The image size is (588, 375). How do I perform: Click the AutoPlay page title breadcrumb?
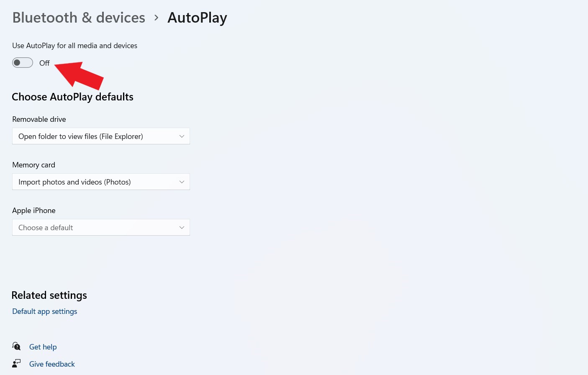coord(197,18)
